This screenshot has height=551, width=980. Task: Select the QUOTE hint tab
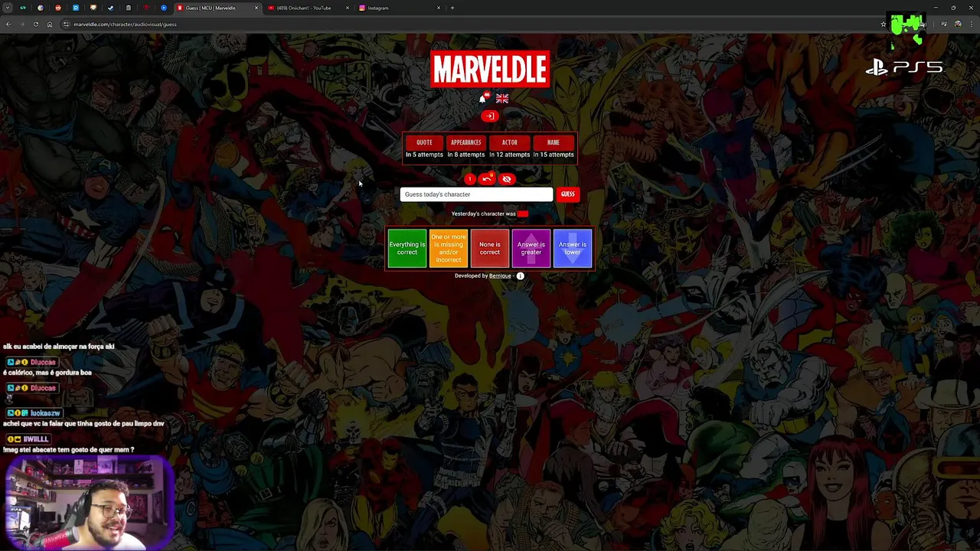[424, 142]
